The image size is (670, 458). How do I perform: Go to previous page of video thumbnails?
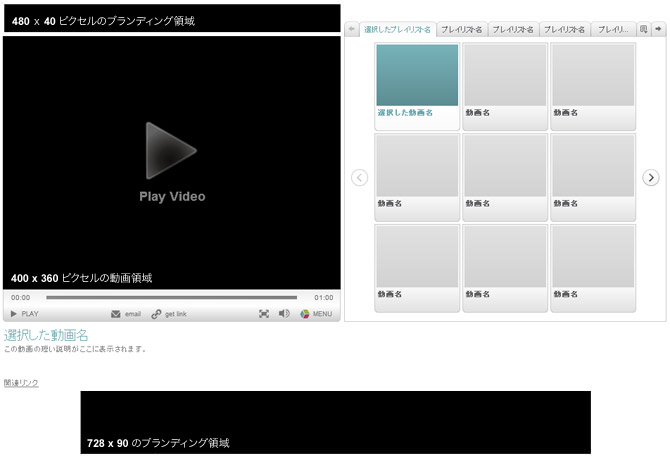pos(359,177)
